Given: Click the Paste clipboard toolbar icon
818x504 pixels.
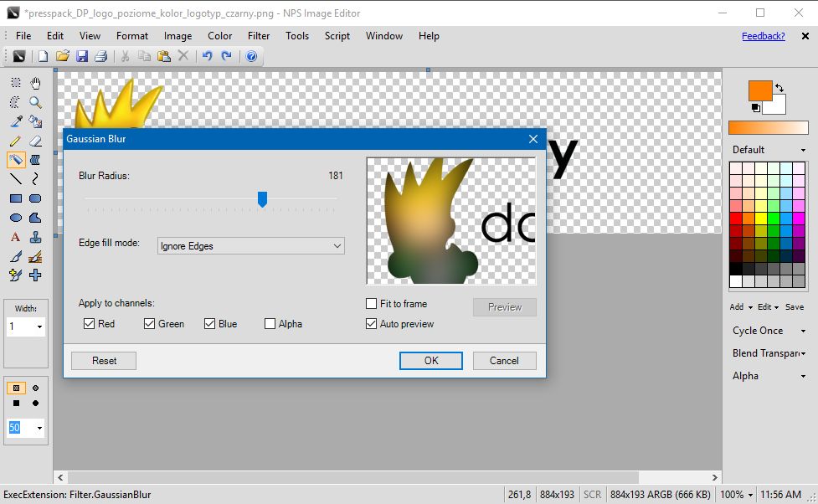Looking at the screenshot, I should click(x=164, y=56).
